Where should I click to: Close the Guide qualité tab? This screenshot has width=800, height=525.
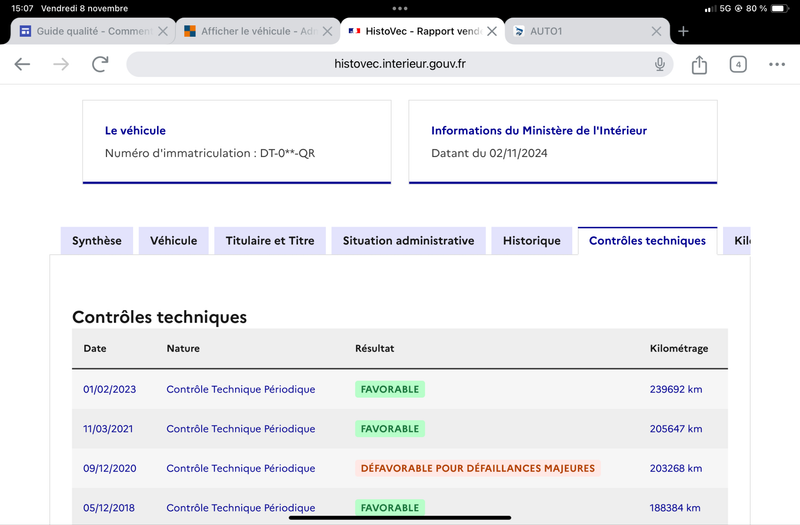tap(163, 32)
